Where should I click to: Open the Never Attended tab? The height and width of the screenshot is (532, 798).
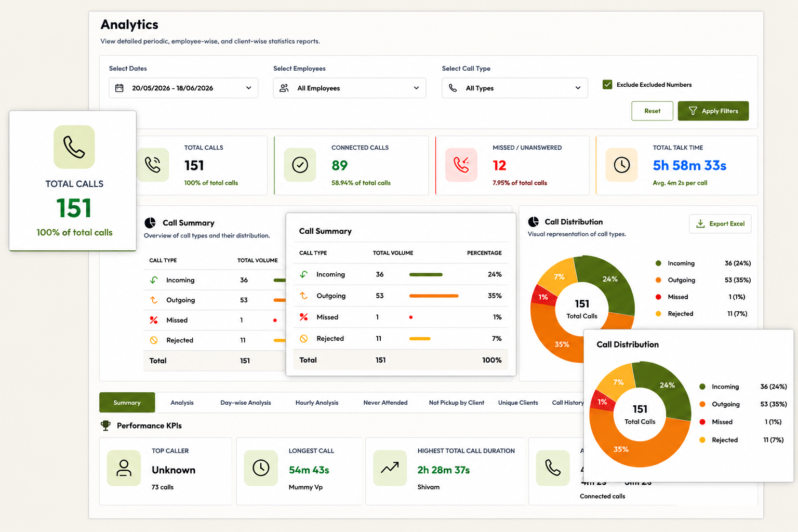(385, 403)
